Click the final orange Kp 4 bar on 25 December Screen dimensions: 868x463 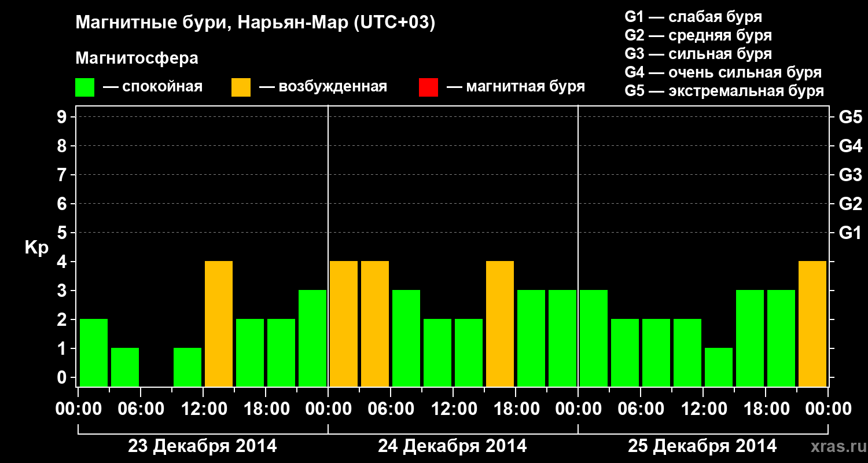[x=812, y=324]
